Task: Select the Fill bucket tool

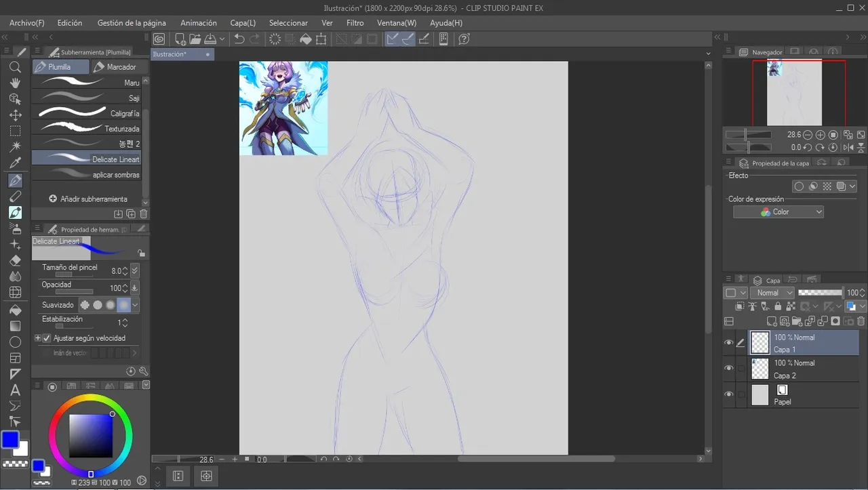Action: (15, 310)
